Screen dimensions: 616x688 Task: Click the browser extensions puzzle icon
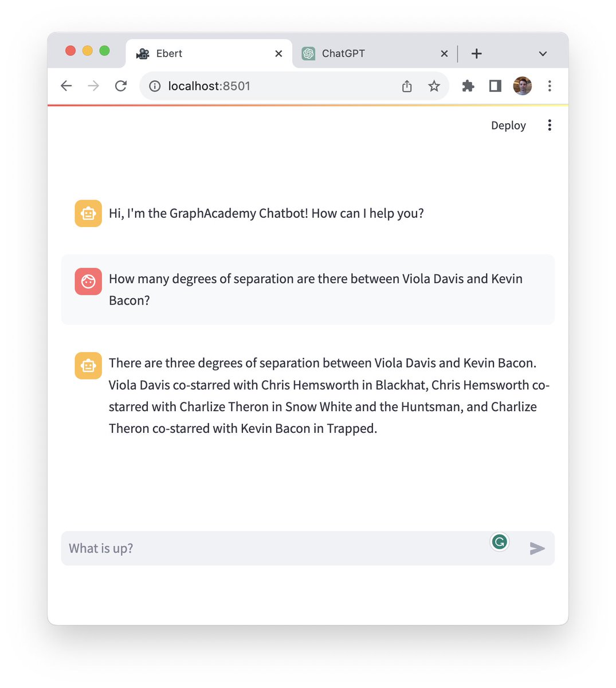[x=467, y=85]
